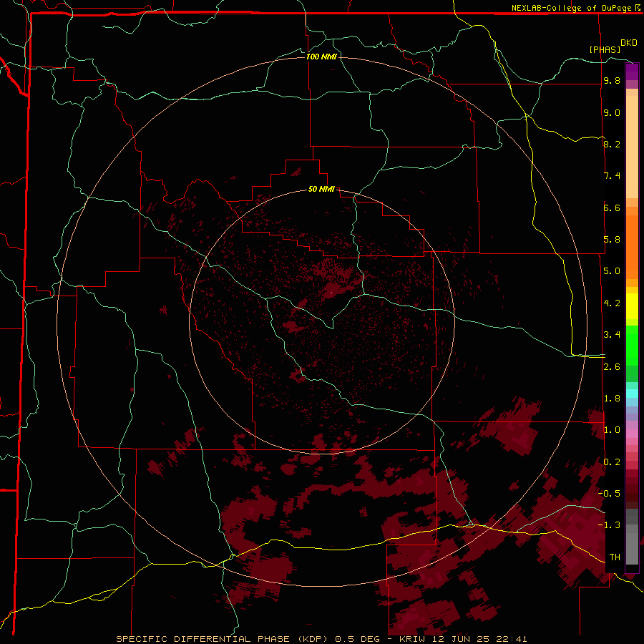Click the -1.3 scale value

(610, 525)
